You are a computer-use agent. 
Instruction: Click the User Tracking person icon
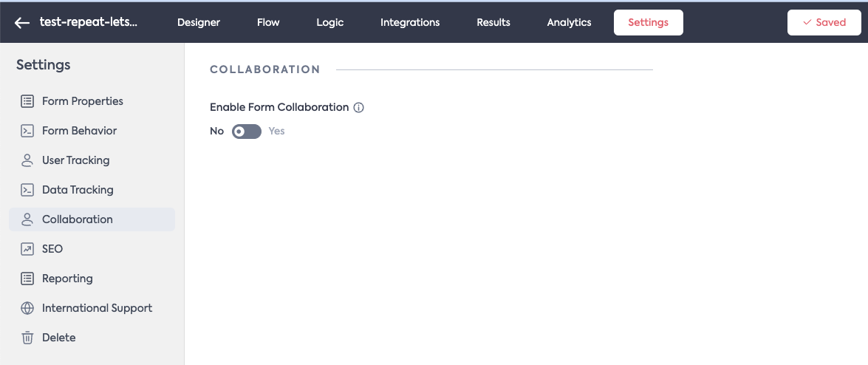click(x=27, y=160)
